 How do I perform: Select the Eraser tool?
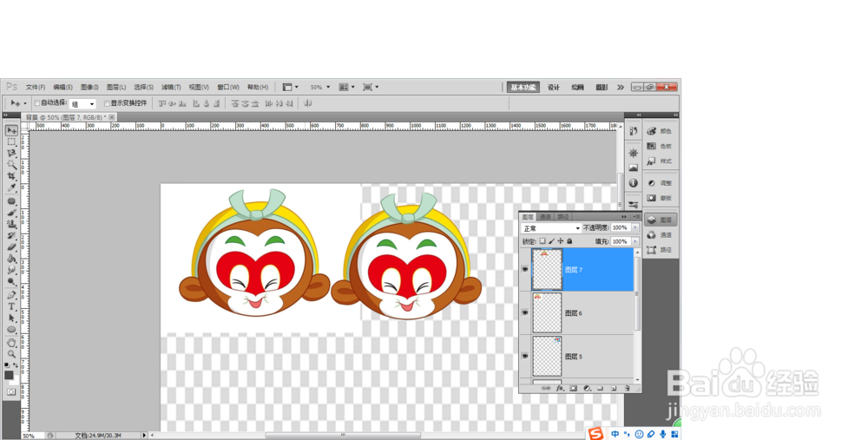click(x=11, y=246)
